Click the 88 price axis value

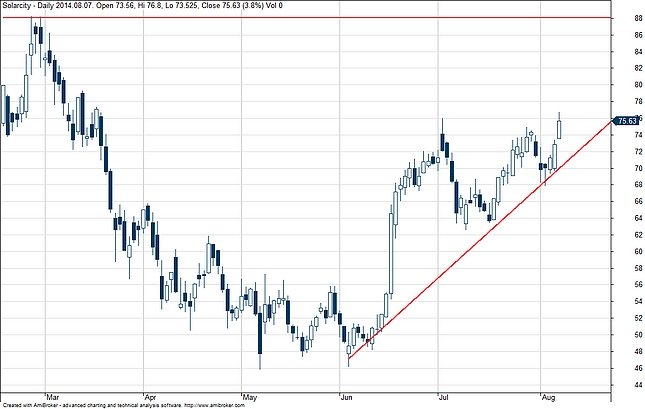[638, 18]
